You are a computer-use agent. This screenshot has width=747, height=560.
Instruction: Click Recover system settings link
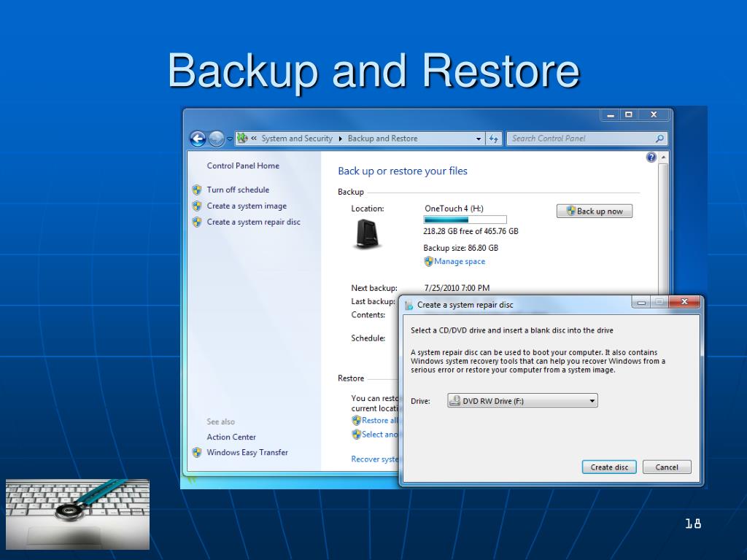coord(374,459)
